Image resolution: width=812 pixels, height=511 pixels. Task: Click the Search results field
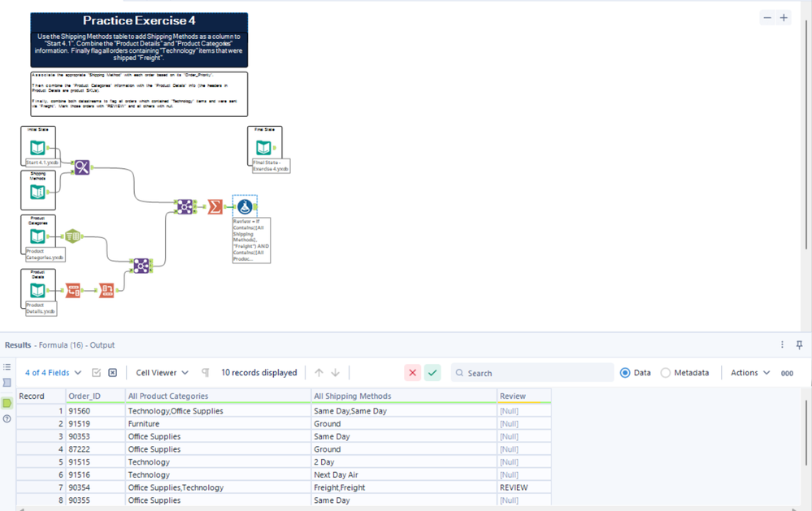532,373
